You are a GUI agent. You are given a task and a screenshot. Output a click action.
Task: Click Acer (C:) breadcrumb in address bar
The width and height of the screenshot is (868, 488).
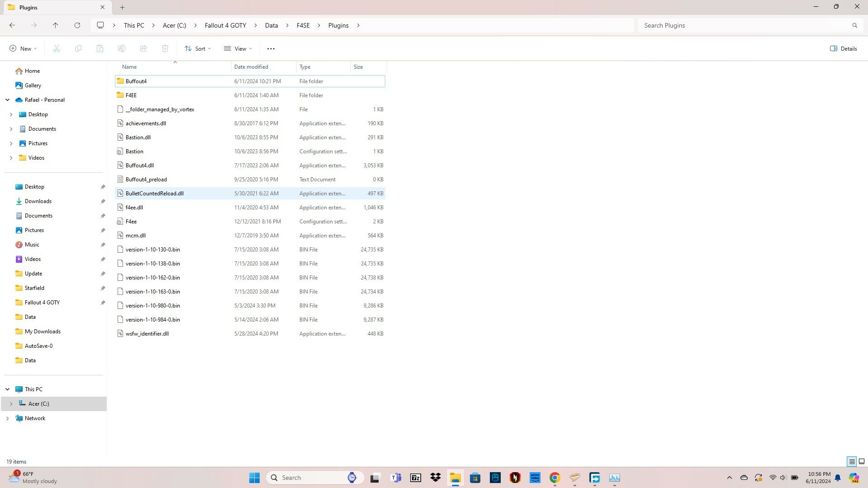(x=174, y=25)
